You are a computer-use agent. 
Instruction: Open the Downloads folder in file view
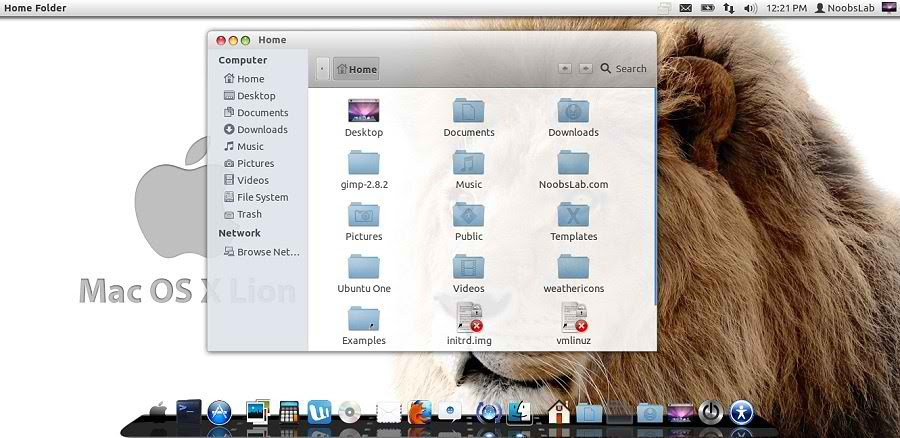(x=573, y=111)
